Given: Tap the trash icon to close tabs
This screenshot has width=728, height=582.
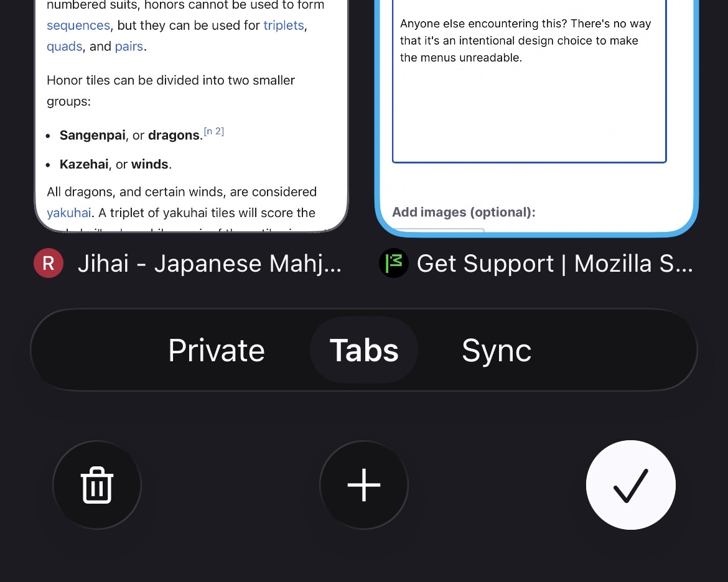Looking at the screenshot, I should [x=97, y=485].
